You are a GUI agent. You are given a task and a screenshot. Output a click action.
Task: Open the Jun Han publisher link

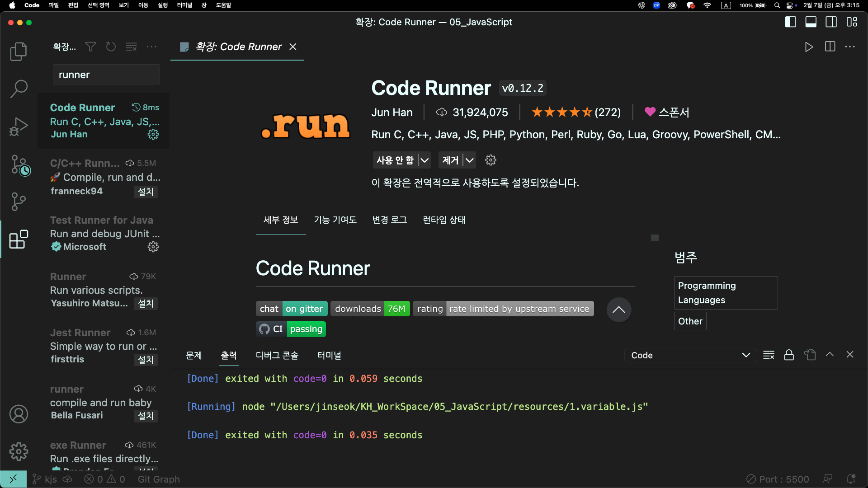pos(392,112)
